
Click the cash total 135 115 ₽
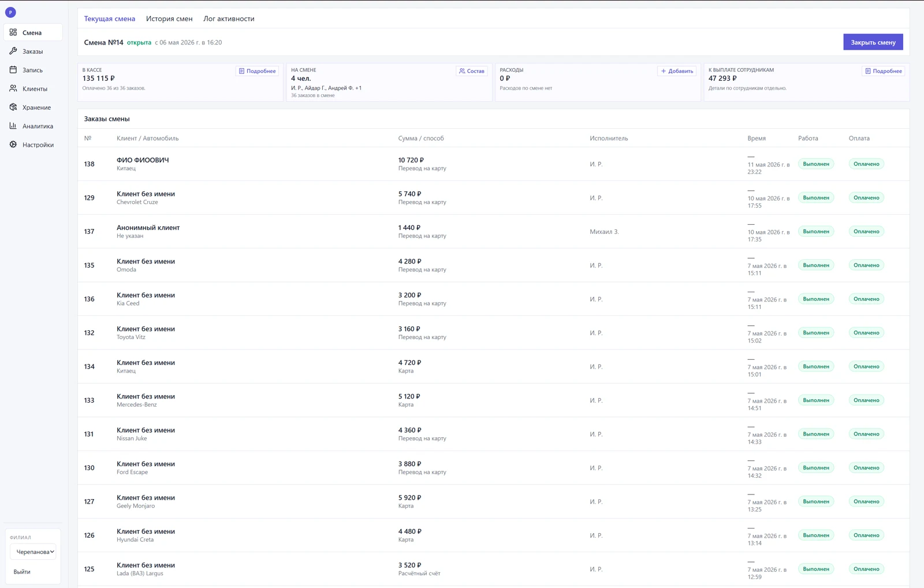click(x=98, y=79)
